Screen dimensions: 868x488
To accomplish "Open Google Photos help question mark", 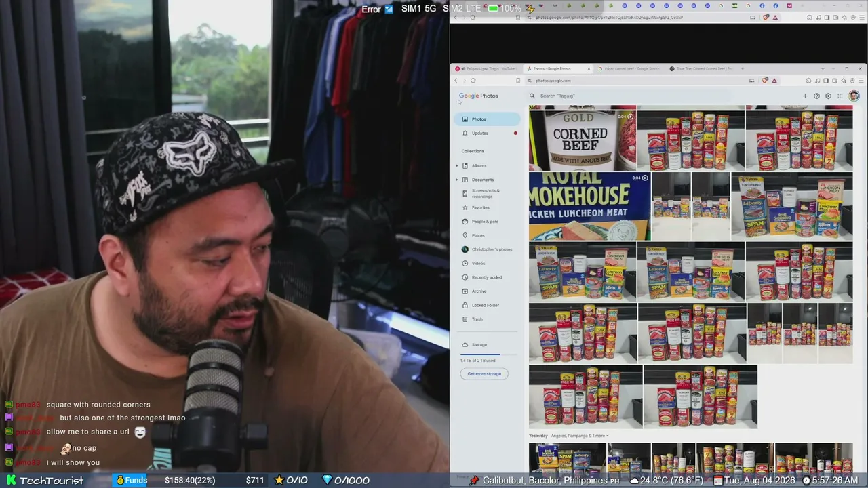I will (816, 96).
